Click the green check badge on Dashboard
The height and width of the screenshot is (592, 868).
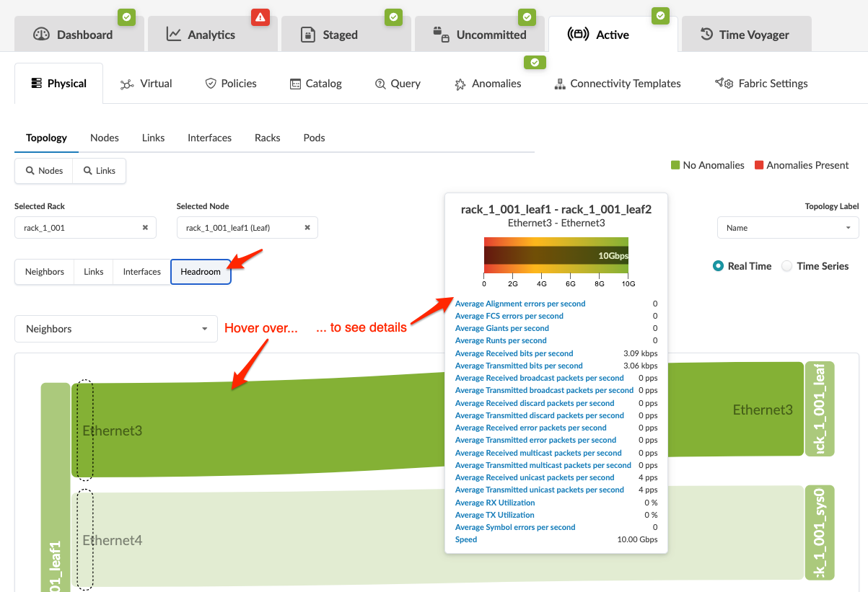(x=126, y=17)
